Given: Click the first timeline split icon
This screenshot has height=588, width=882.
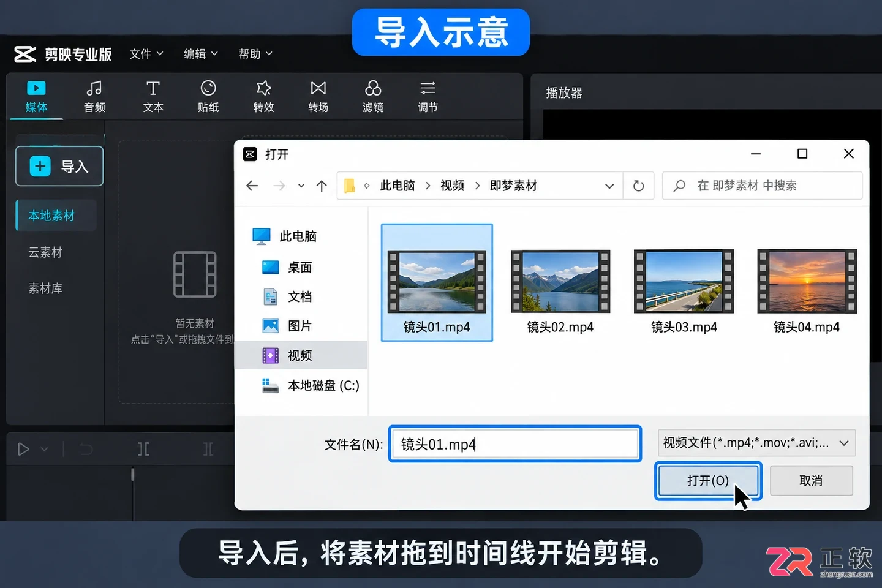Looking at the screenshot, I should [x=143, y=450].
